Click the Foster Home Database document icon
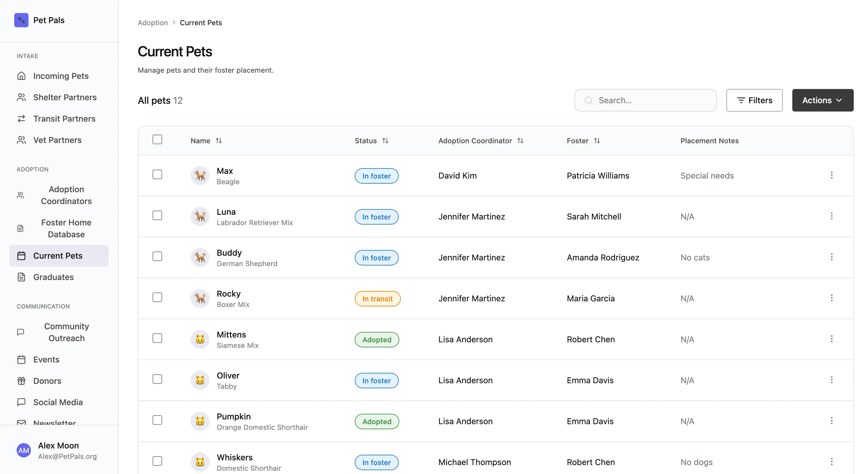The height and width of the screenshot is (474, 868). click(x=20, y=229)
